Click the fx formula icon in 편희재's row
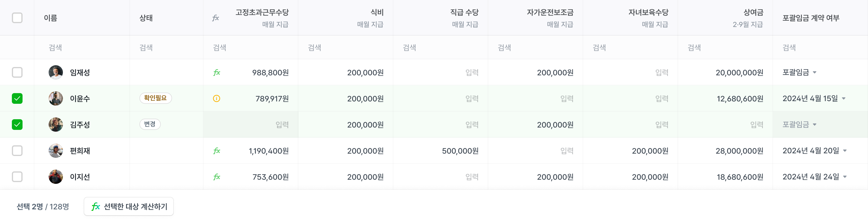This screenshot has width=868, height=223. 217,151
